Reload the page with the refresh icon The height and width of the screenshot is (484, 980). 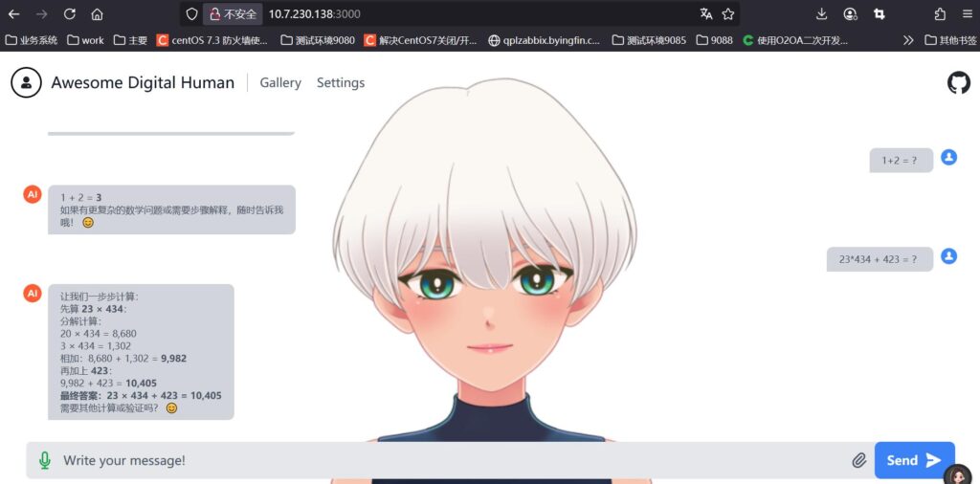(x=69, y=14)
